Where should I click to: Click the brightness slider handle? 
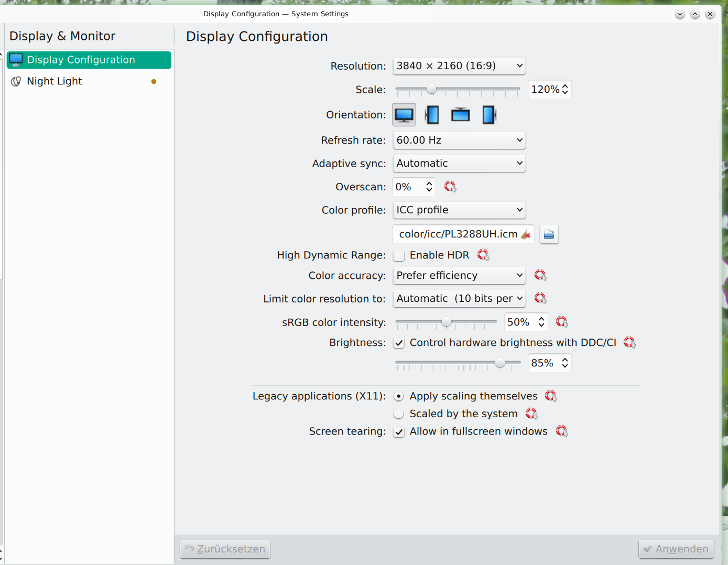pyautogui.click(x=500, y=363)
